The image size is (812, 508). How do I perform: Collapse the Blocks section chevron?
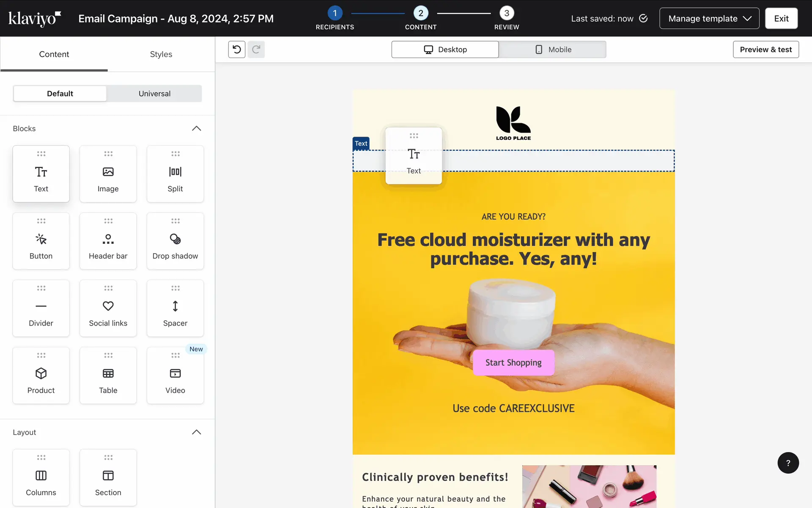tap(196, 128)
